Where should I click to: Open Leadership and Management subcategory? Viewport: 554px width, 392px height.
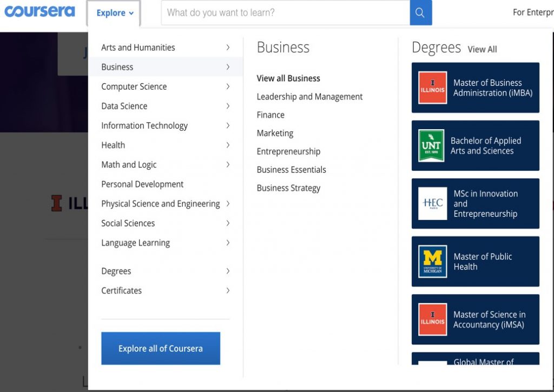coord(309,97)
